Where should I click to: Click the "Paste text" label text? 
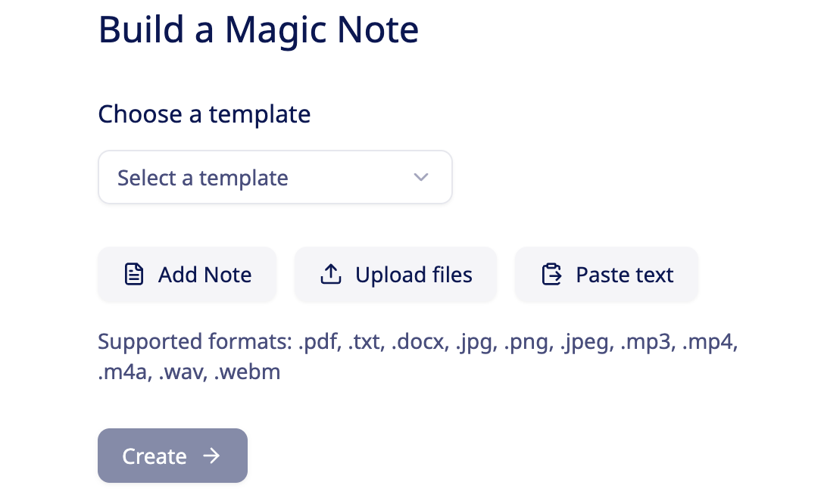624,275
